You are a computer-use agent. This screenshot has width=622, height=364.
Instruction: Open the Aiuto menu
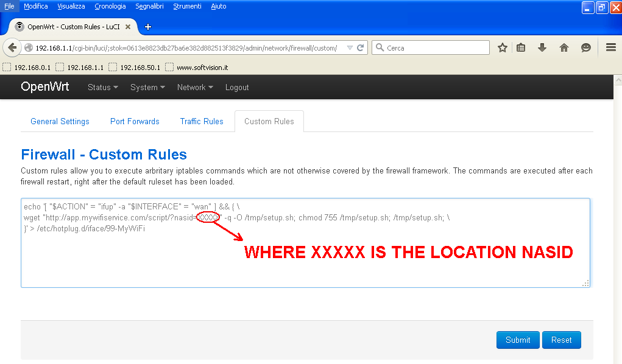coord(219,6)
